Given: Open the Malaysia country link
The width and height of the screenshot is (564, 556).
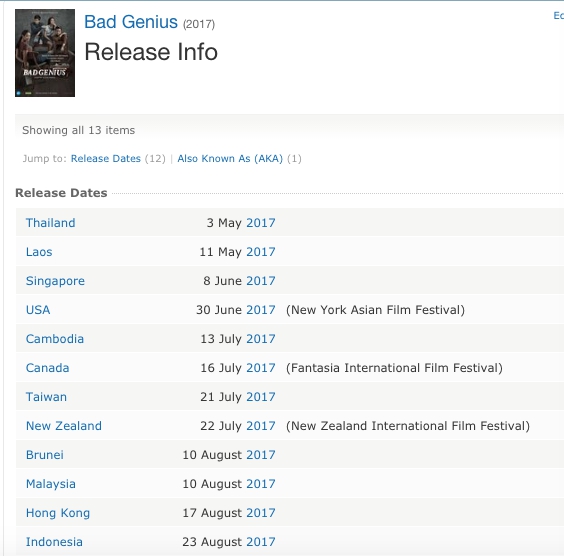Looking at the screenshot, I should [51, 484].
